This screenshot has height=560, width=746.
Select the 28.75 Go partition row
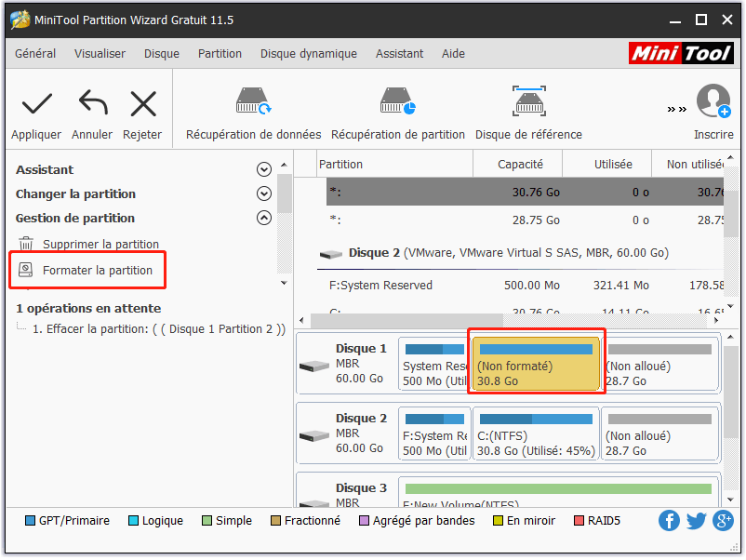pos(526,220)
